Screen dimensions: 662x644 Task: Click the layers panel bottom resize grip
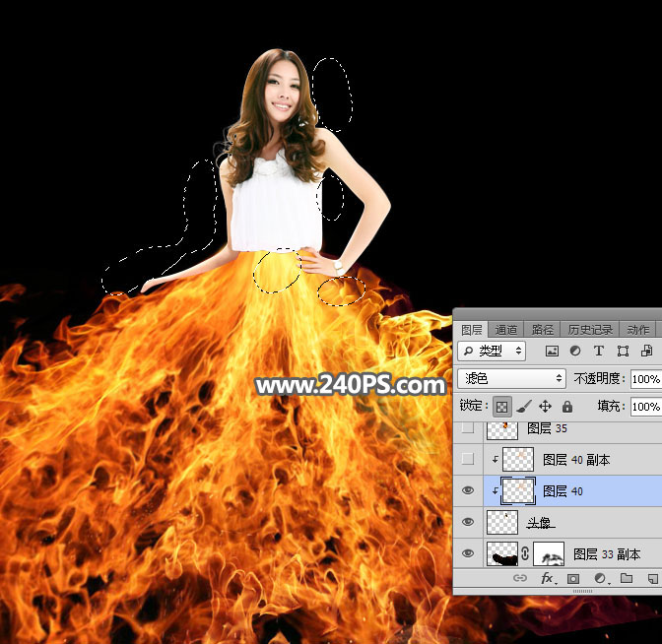[582, 591]
